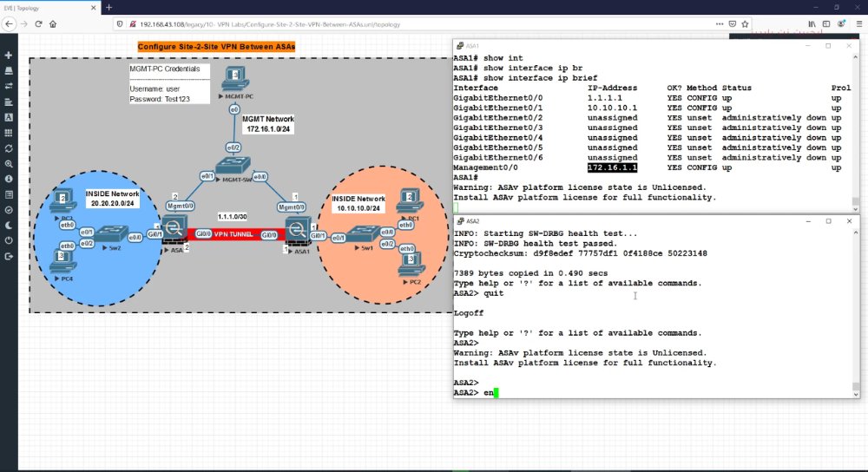
Task: Click the ASA1 terminal scrollbar down arrow
Action: 856,209
